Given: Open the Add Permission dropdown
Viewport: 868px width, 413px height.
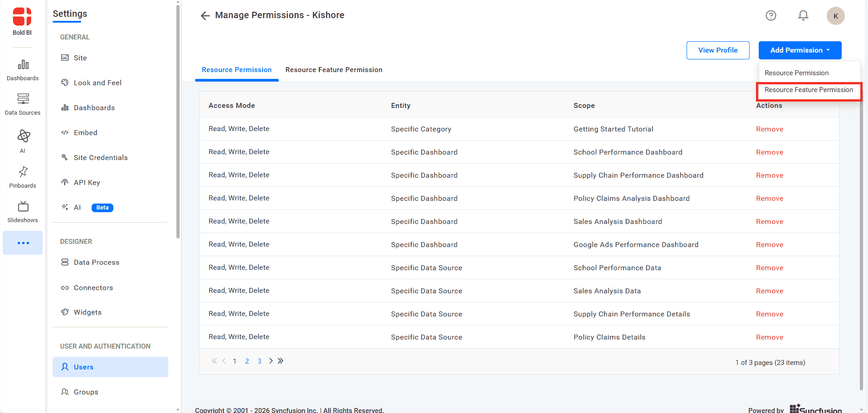Looking at the screenshot, I should (x=800, y=50).
